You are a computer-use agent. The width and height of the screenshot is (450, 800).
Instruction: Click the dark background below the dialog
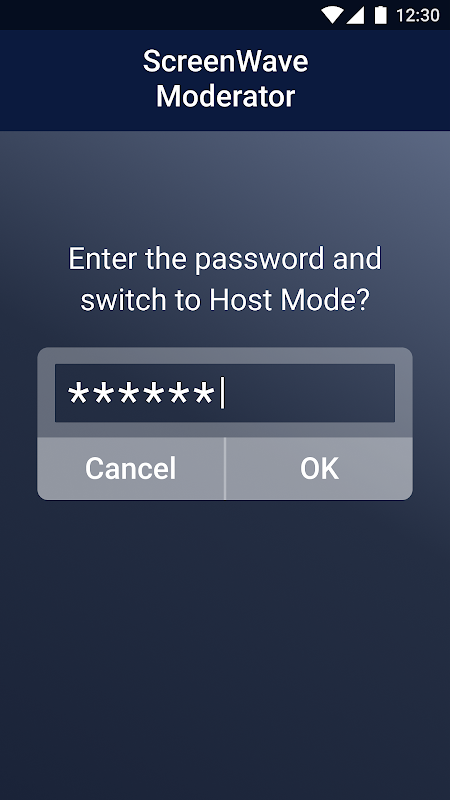tap(225, 648)
